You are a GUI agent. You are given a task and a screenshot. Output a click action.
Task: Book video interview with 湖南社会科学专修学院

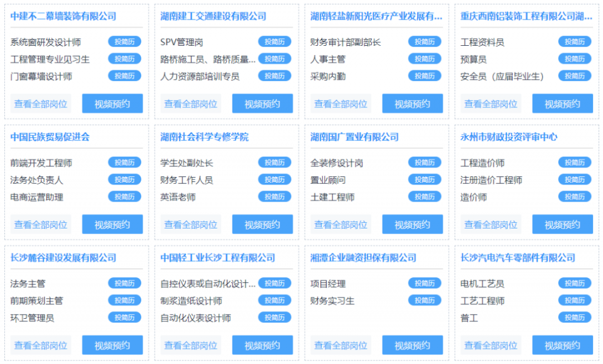coord(263,225)
